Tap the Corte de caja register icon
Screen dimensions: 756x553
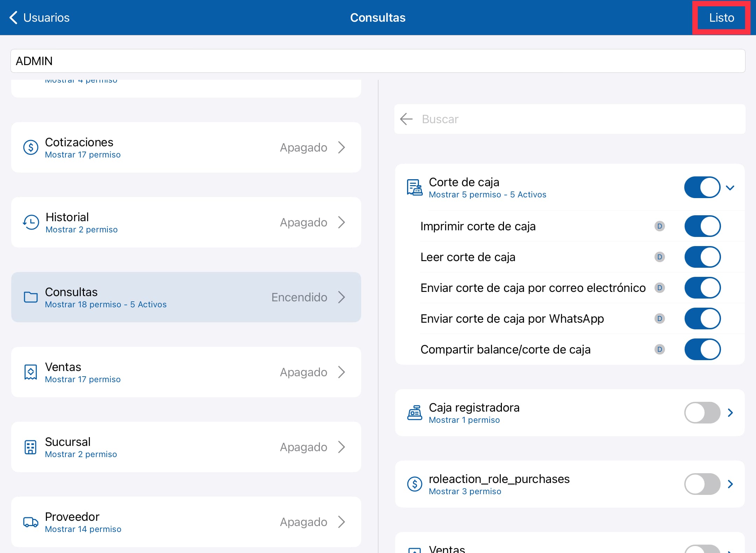pos(414,187)
